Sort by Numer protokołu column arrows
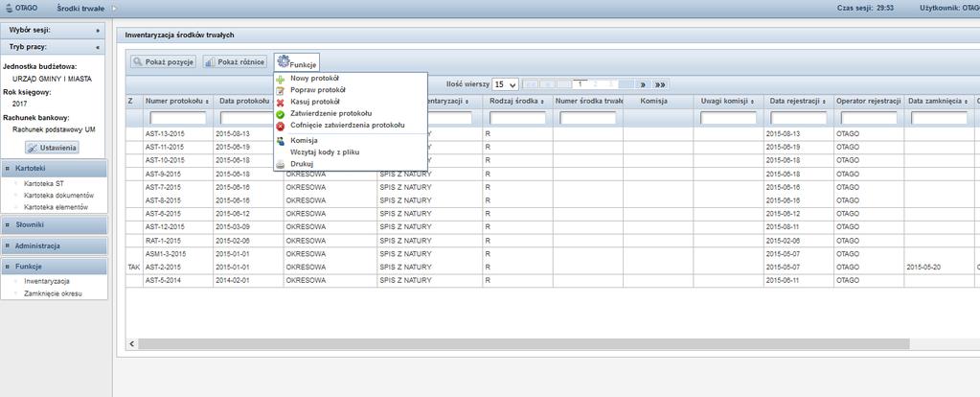Viewport: 980px width, 397px height. [x=207, y=102]
